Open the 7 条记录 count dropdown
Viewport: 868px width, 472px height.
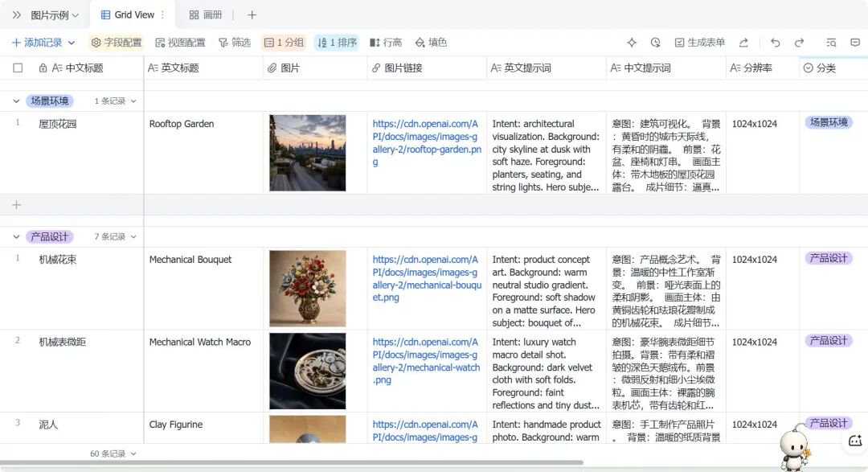tap(115, 237)
